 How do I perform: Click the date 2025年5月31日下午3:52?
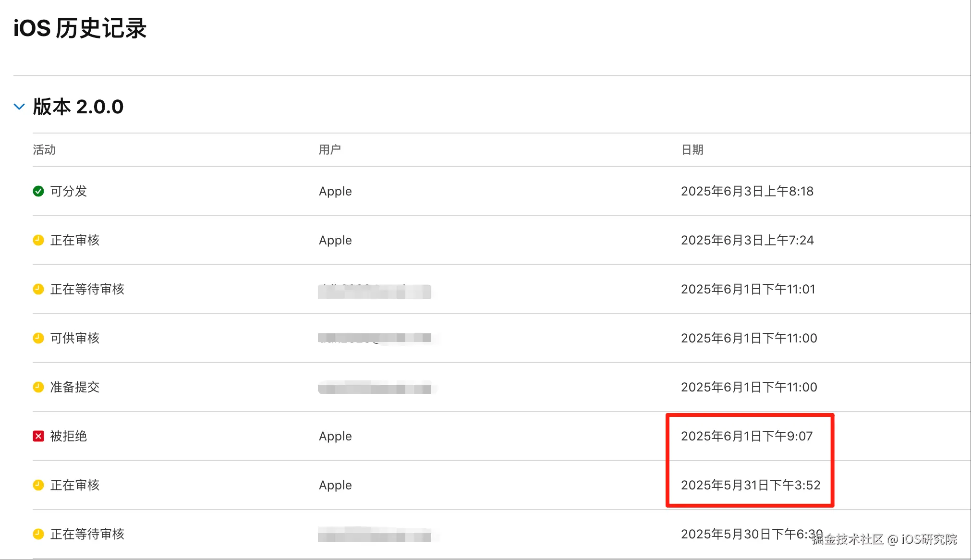coord(751,485)
